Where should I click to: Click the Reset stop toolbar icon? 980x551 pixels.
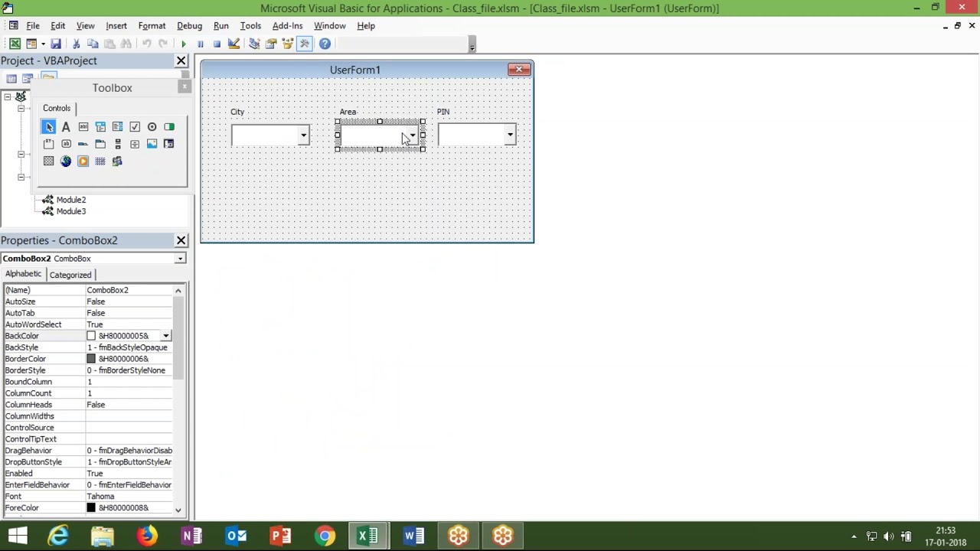click(217, 44)
